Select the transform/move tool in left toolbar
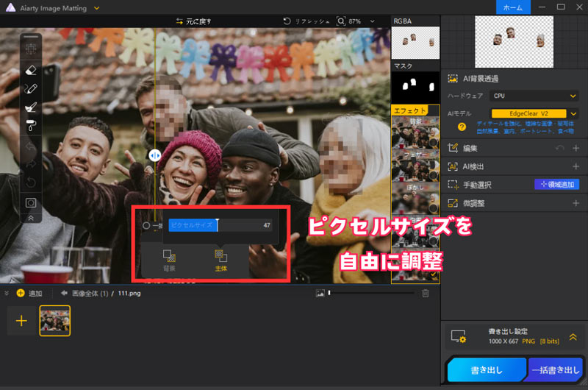 [x=31, y=49]
